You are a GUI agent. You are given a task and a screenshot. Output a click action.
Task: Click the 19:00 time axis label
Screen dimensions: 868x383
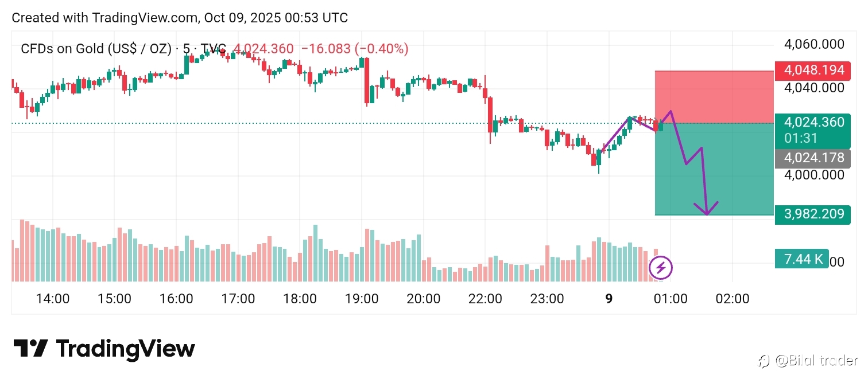(x=362, y=299)
